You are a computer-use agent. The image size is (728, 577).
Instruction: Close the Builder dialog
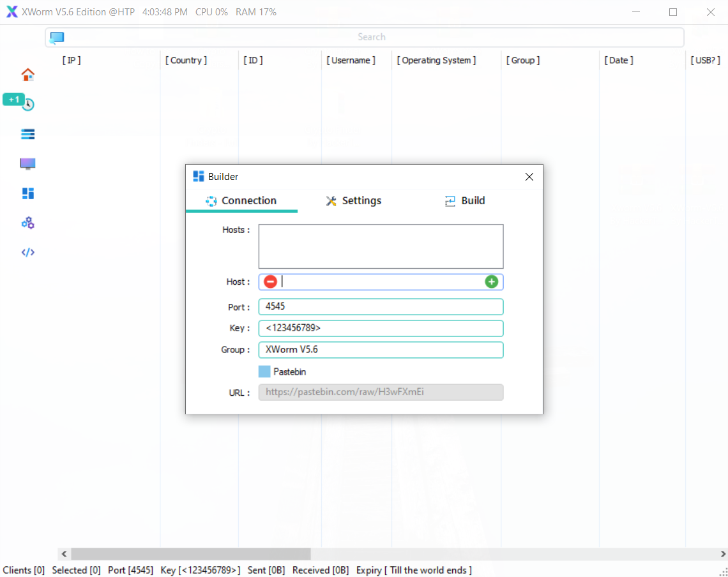[x=529, y=177]
